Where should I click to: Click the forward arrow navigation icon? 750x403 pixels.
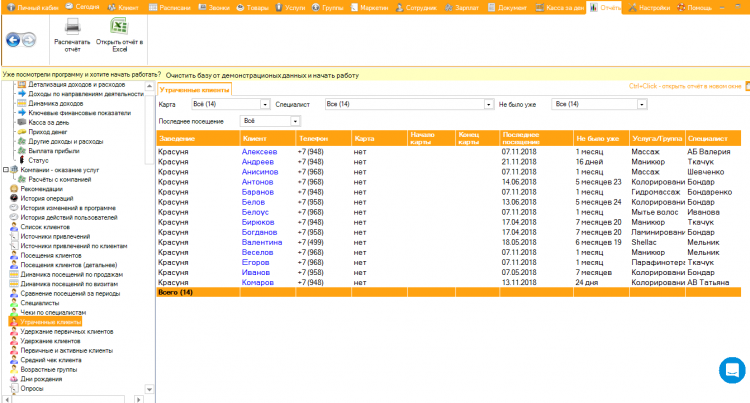[x=30, y=40]
